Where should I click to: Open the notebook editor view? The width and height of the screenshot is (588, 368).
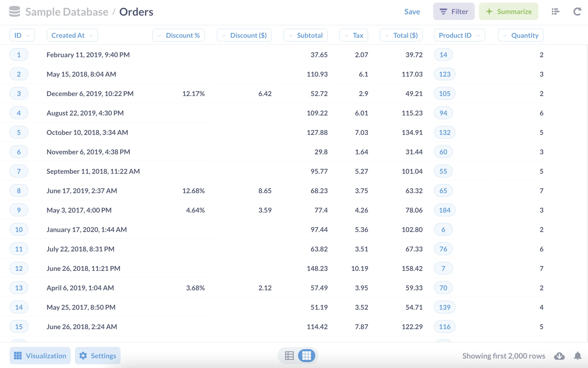(x=555, y=12)
